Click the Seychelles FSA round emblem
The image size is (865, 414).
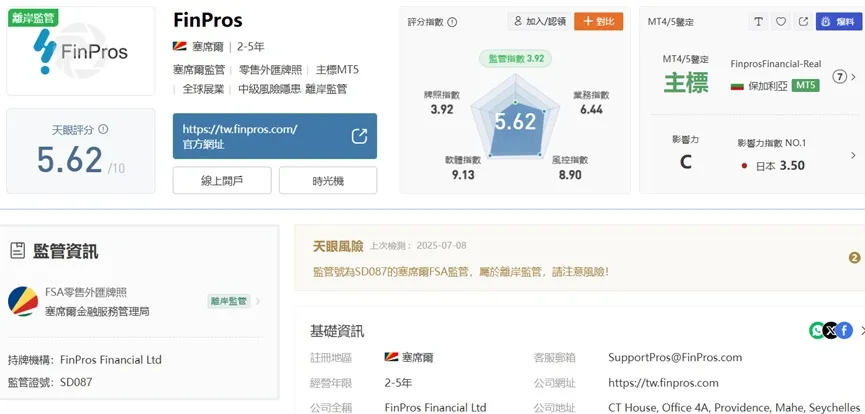point(23,301)
